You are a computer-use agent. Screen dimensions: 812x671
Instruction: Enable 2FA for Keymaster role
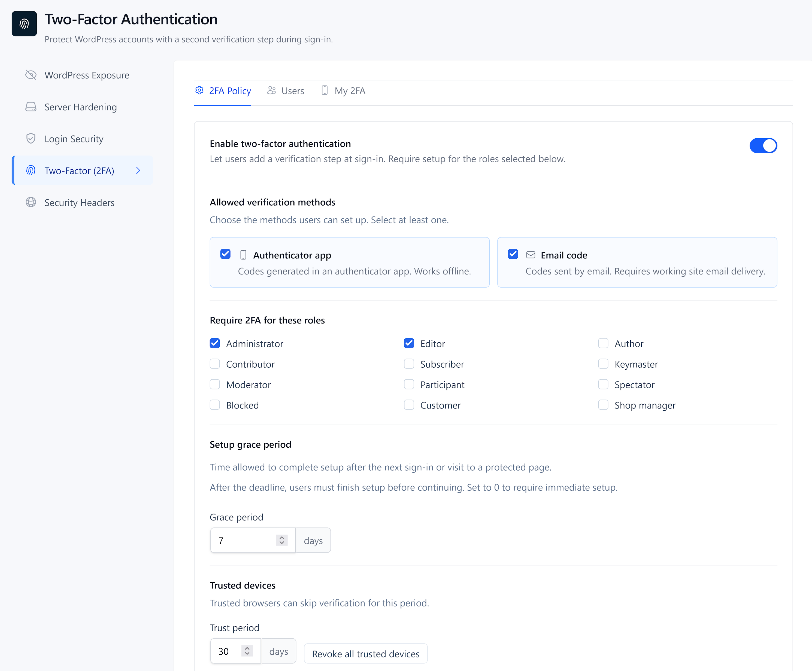(603, 364)
